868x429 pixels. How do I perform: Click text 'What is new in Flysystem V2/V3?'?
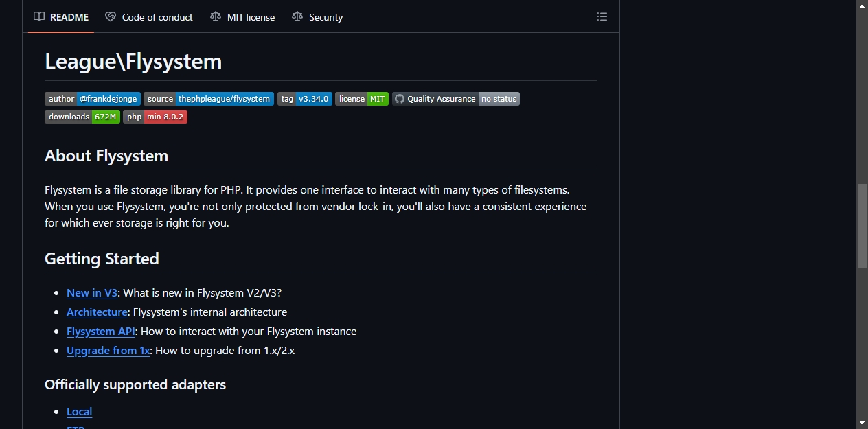[x=203, y=293]
